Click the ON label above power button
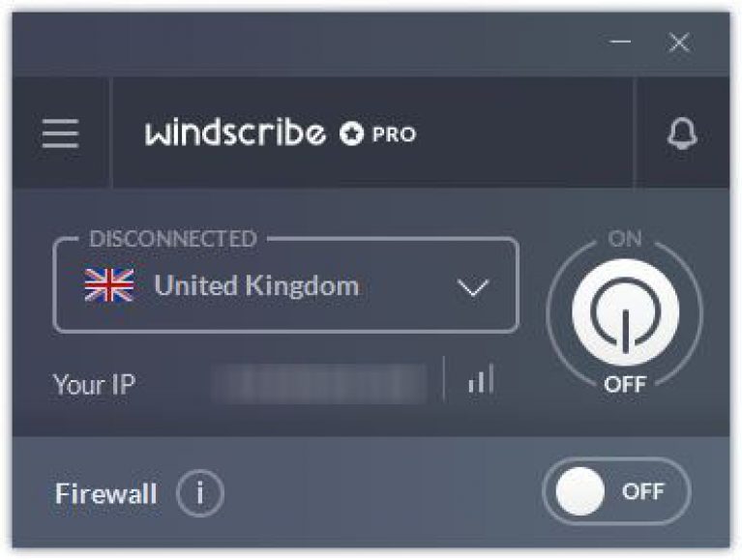This screenshot has width=742, height=560. (625, 239)
